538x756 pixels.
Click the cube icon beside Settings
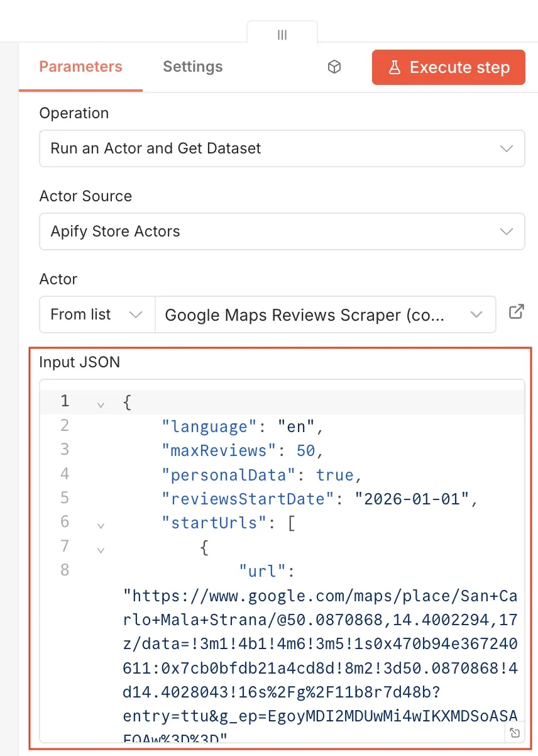click(x=334, y=67)
